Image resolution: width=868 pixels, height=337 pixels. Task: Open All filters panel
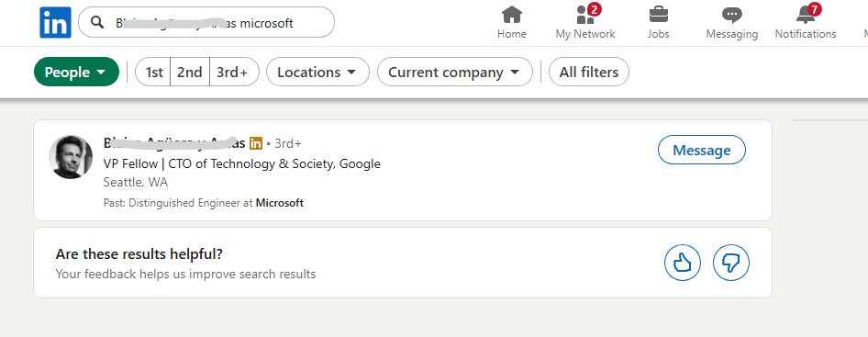[589, 72]
